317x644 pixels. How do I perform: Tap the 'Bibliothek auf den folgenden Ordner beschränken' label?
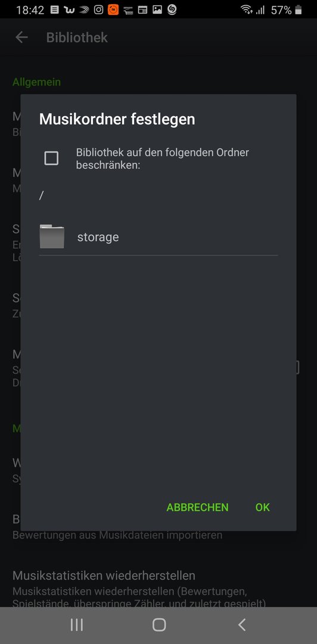pyautogui.click(x=163, y=159)
